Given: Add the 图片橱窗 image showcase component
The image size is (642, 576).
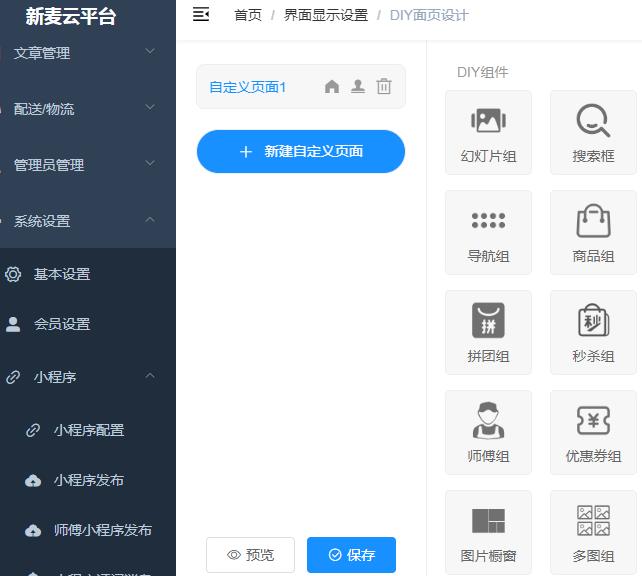Looking at the screenshot, I should 488,532.
